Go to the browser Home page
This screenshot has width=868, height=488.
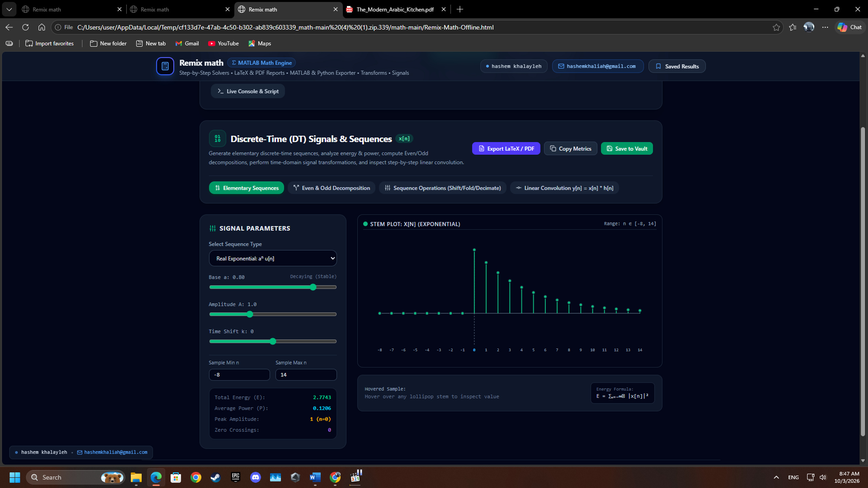coord(42,27)
